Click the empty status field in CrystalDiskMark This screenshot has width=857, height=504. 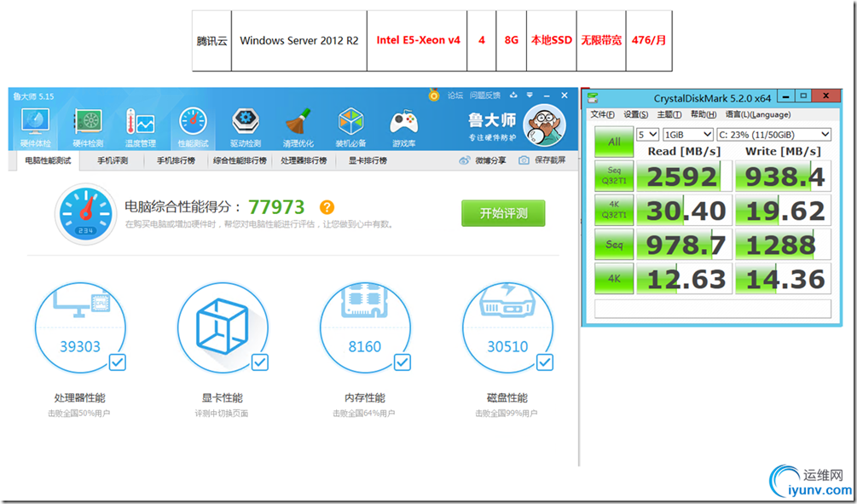tap(713, 309)
